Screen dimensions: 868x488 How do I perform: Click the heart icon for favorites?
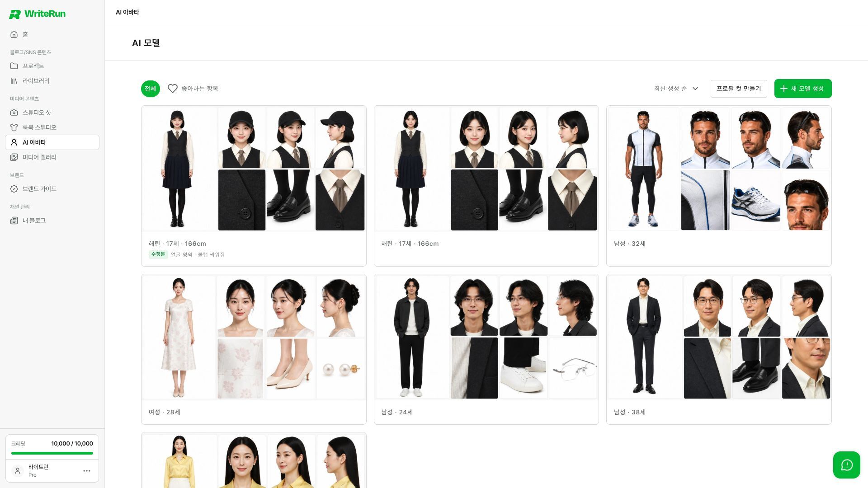point(173,89)
